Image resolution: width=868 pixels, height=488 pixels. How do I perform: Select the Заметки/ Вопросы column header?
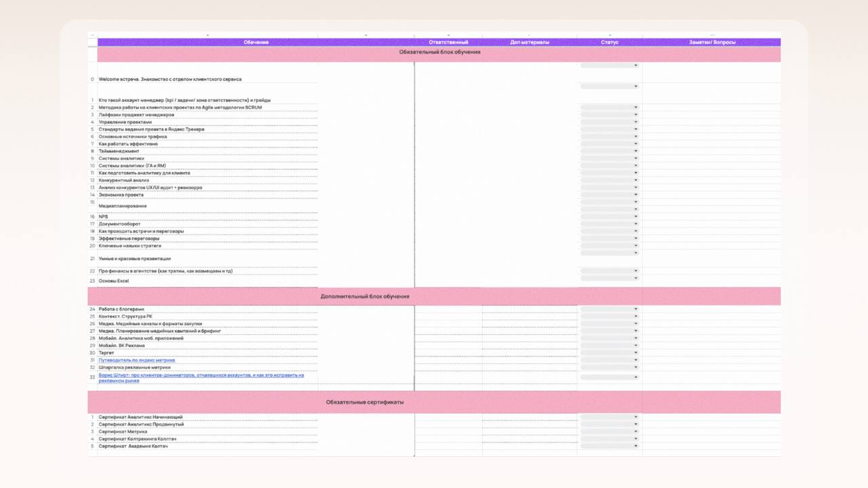pos(711,43)
